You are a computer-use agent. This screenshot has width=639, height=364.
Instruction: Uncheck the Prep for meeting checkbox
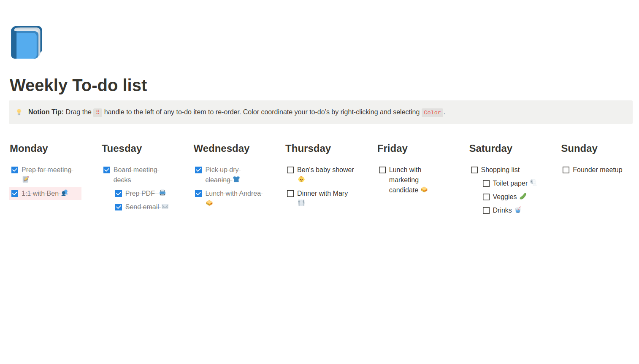pos(15,170)
